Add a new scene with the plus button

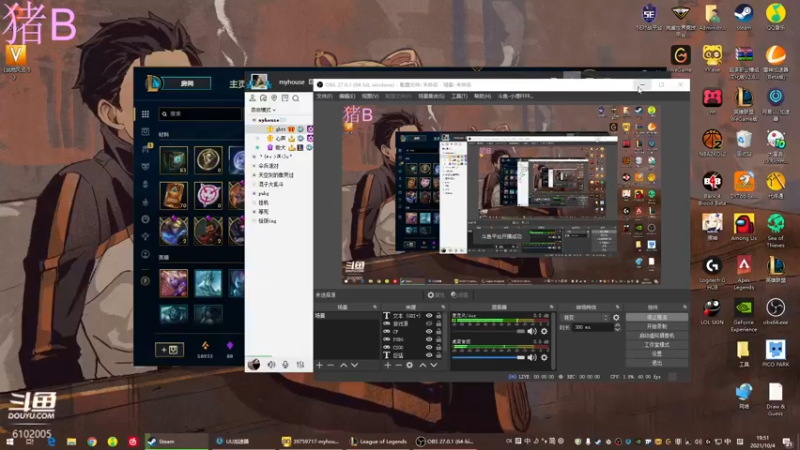point(319,365)
